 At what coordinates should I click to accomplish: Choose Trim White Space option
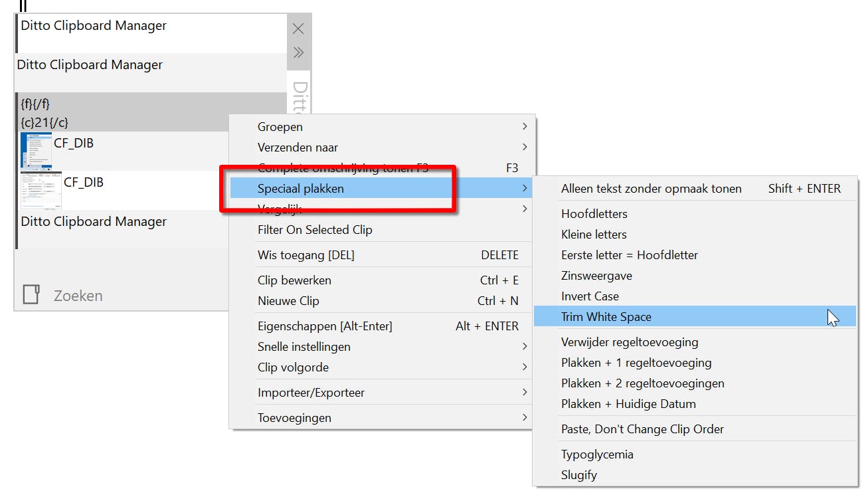coord(606,317)
